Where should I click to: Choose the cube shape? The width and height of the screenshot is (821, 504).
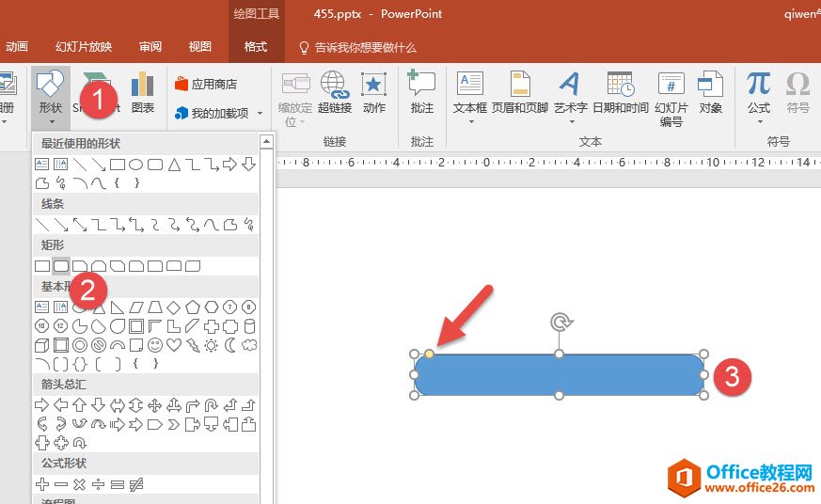click(x=42, y=345)
